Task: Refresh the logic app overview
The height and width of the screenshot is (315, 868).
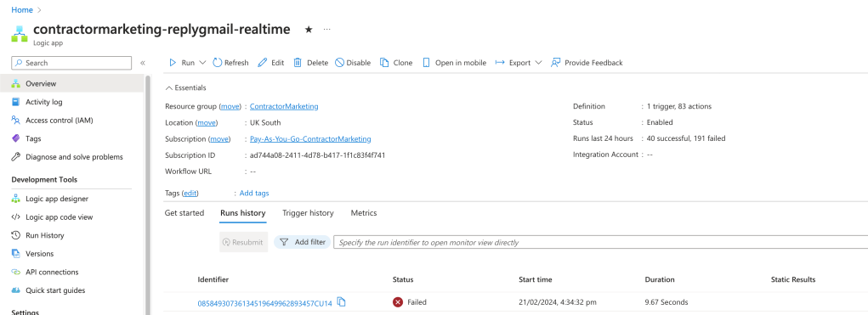Action: click(x=231, y=63)
